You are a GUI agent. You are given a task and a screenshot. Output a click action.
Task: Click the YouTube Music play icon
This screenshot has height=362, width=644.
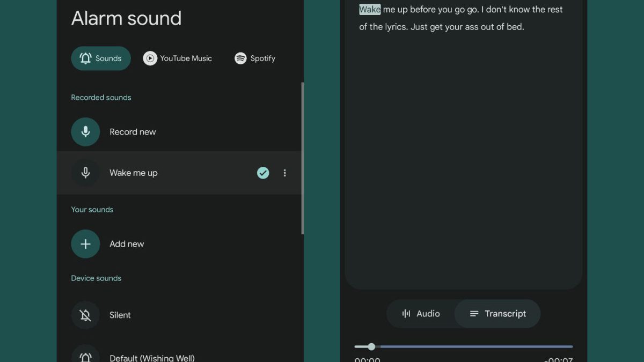point(150,58)
